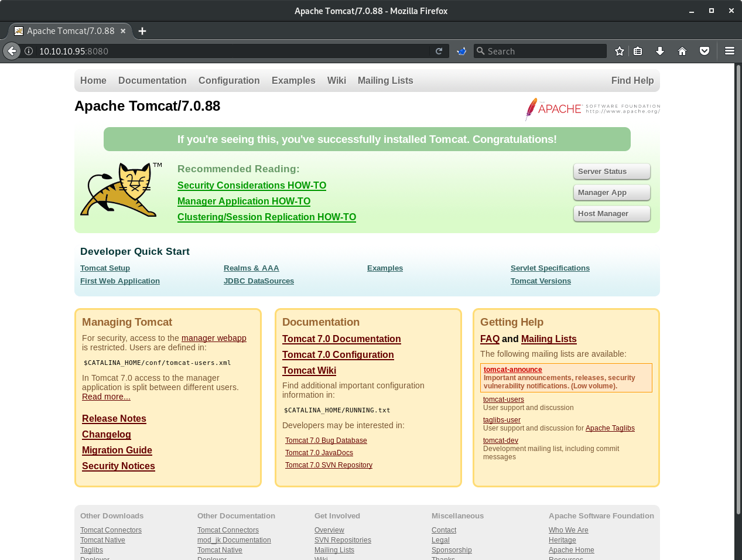This screenshot has width=742, height=560.
Task: Click Read more... link
Action: (106, 397)
